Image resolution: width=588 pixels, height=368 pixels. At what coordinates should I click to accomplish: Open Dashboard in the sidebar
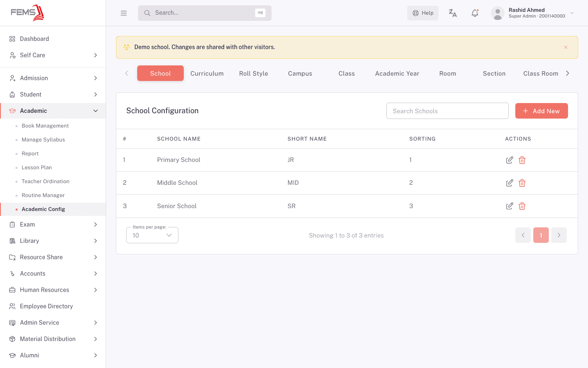tap(53, 39)
